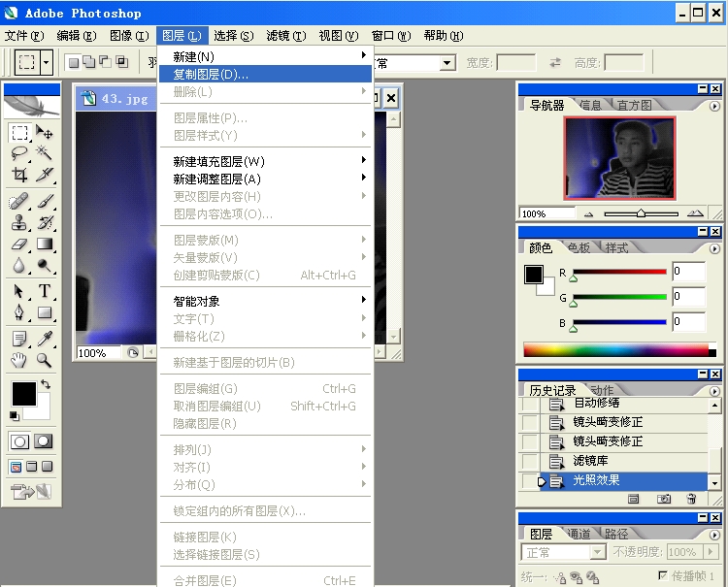Switch to the 直方图 tab

click(x=634, y=106)
